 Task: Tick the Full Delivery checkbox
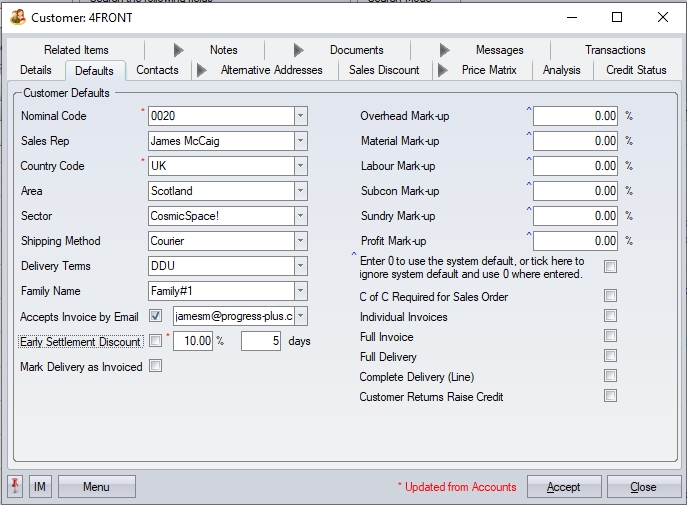(x=610, y=356)
